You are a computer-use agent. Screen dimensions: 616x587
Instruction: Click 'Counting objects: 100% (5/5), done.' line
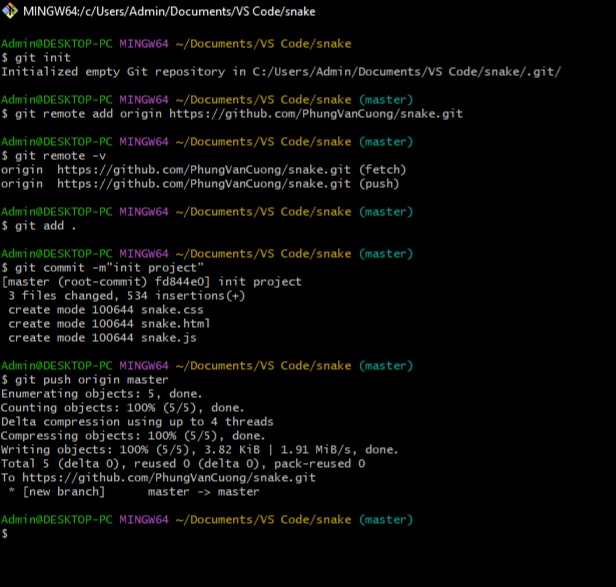coord(122,408)
